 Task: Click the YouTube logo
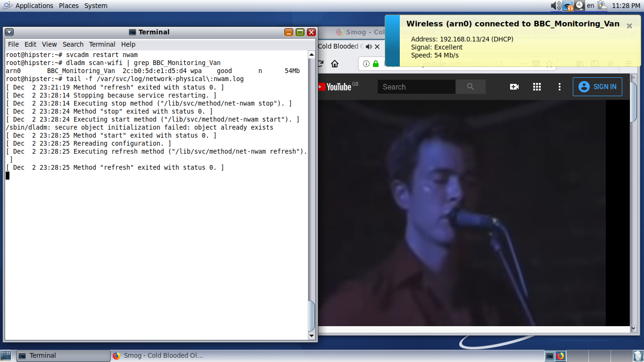point(335,87)
